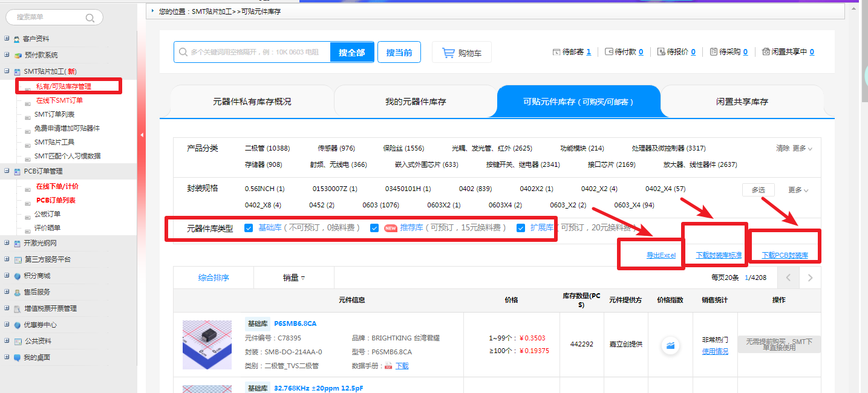This screenshot has height=393, width=868.
Task: Uncheck the 基础库 checkbox
Action: point(248,228)
